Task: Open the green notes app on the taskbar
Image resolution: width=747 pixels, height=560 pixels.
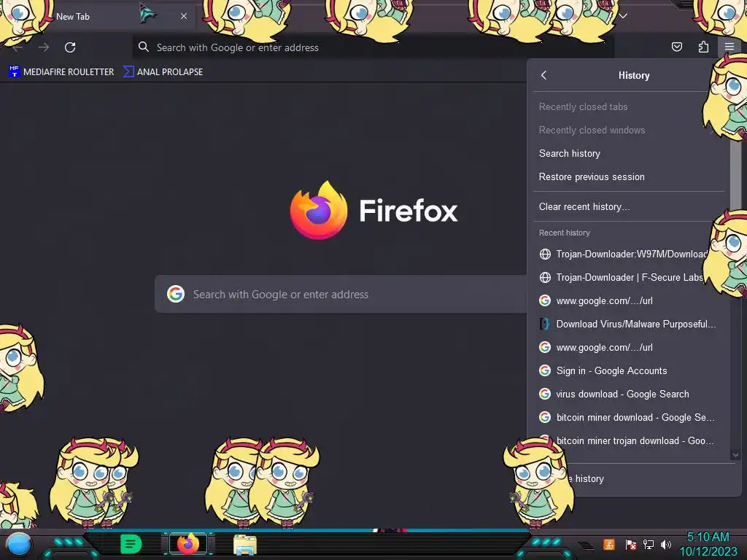Action: (131, 544)
